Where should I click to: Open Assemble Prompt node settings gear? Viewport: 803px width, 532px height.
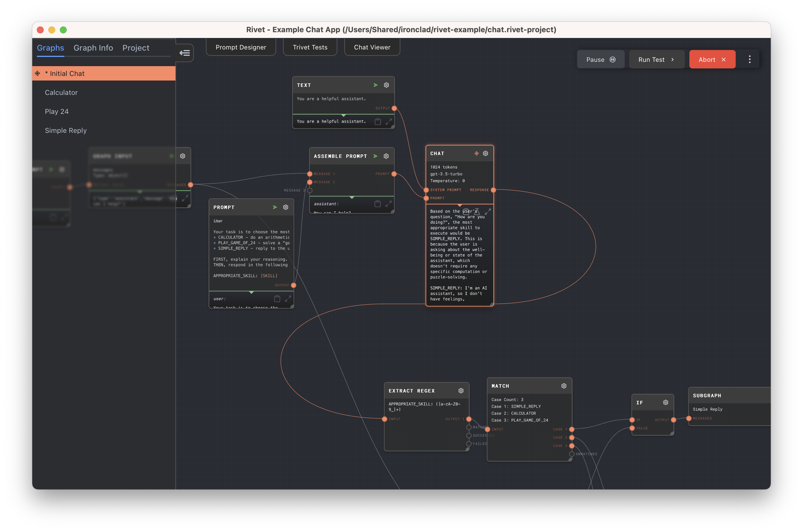(x=386, y=156)
